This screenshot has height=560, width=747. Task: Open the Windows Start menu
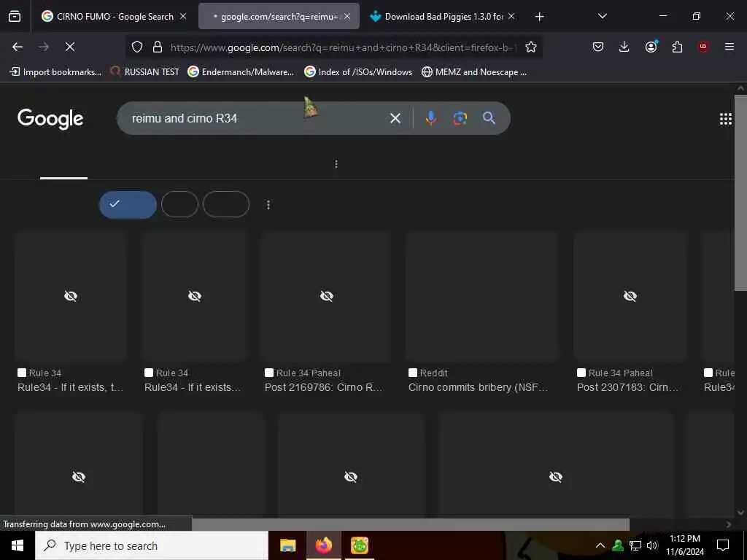pos(18,545)
